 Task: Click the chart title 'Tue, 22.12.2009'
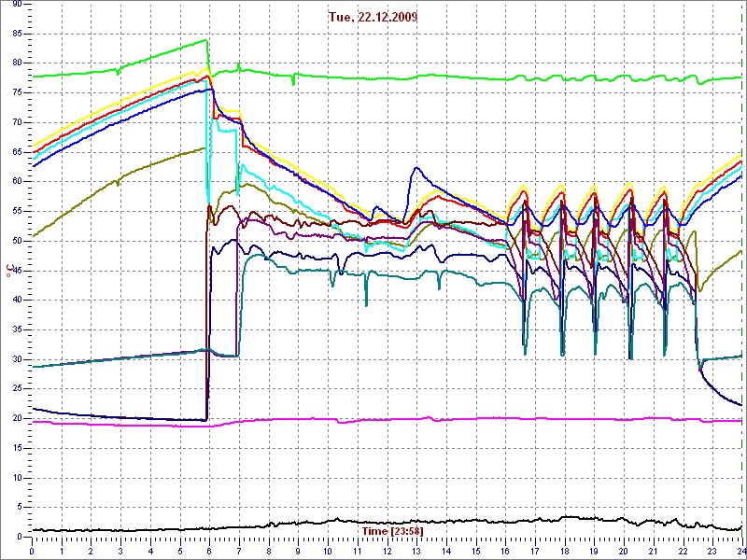click(x=373, y=17)
